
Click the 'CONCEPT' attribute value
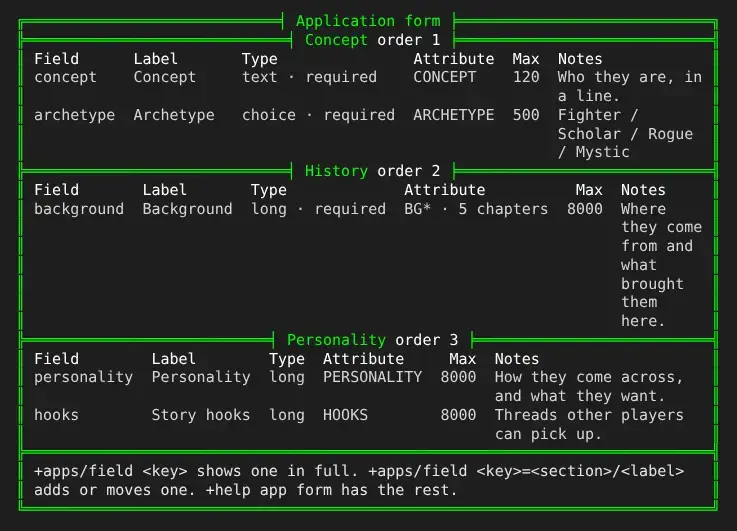coord(445,77)
